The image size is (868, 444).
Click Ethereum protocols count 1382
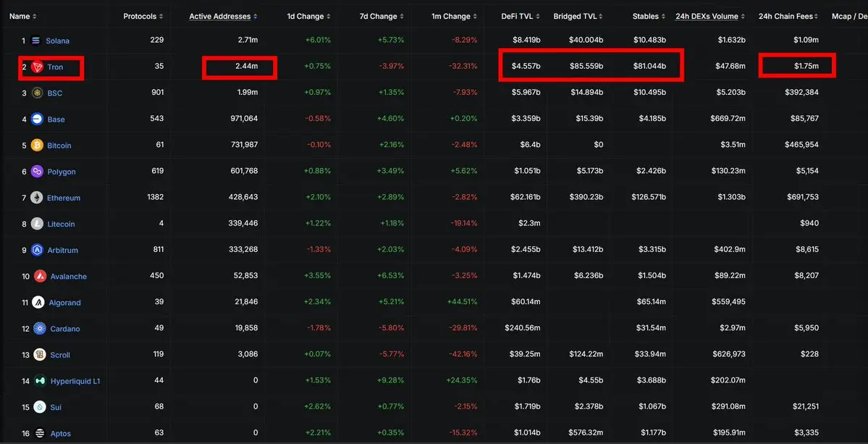pyautogui.click(x=156, y=198)
